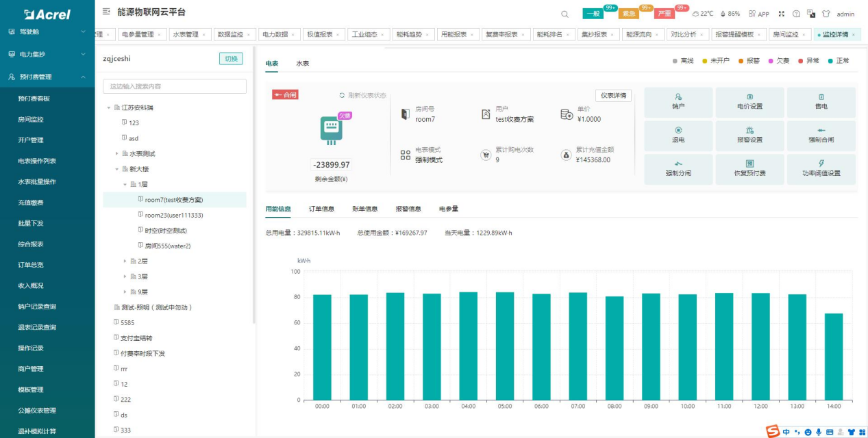Collapse the 新大楼 tree node

tap(116, 168)
